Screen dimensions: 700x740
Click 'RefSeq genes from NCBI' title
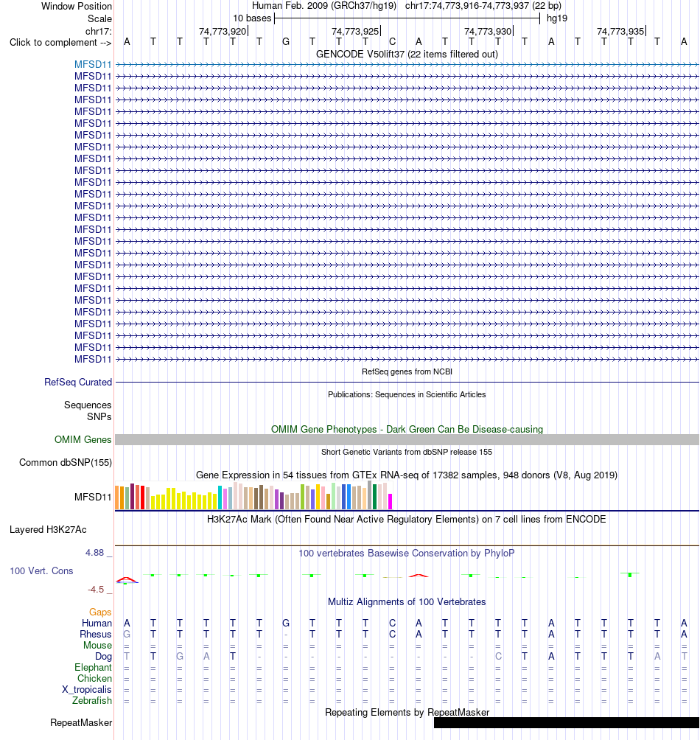407,372
